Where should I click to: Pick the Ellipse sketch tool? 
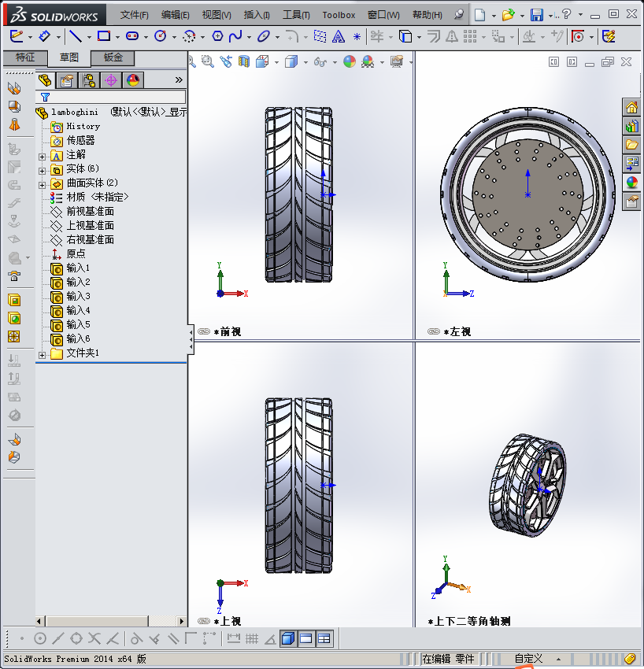point(264,36)
